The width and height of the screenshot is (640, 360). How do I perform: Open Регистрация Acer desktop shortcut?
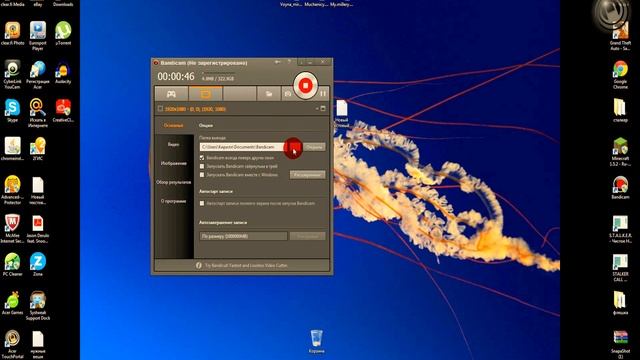[x=38, y=75]
